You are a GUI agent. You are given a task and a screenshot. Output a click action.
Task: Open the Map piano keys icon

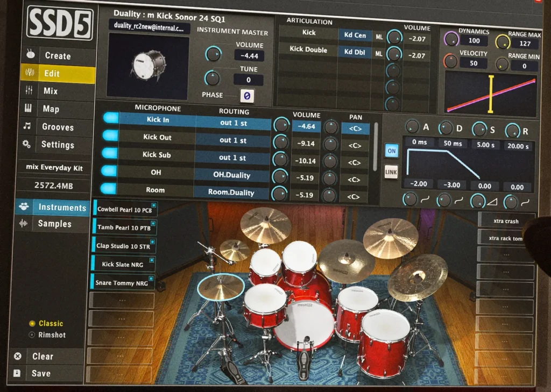28,108
